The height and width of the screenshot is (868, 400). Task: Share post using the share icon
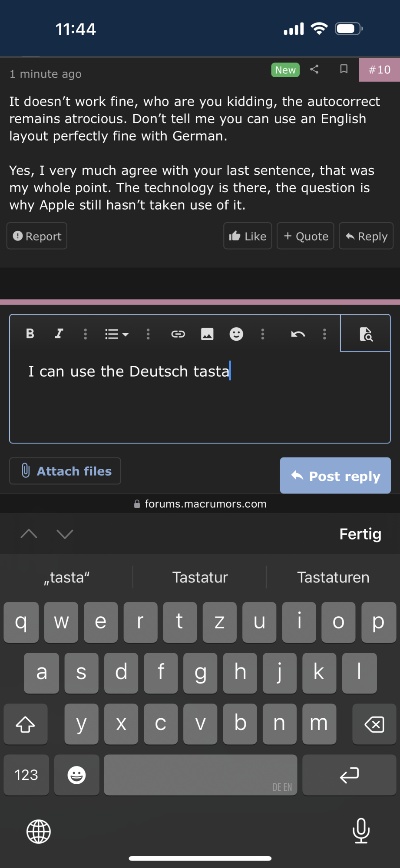pos(314,69)
